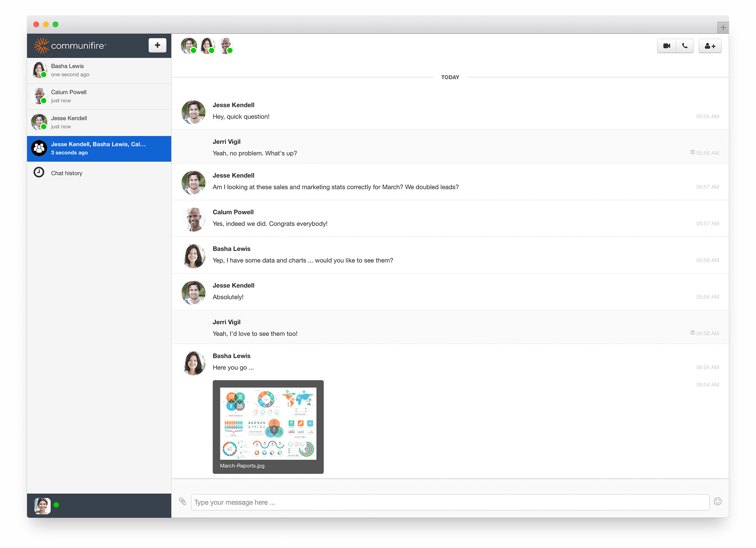The image size is (756, 548).
Task: Click the March-Reports.jpg file name
Action: point(242,466)
